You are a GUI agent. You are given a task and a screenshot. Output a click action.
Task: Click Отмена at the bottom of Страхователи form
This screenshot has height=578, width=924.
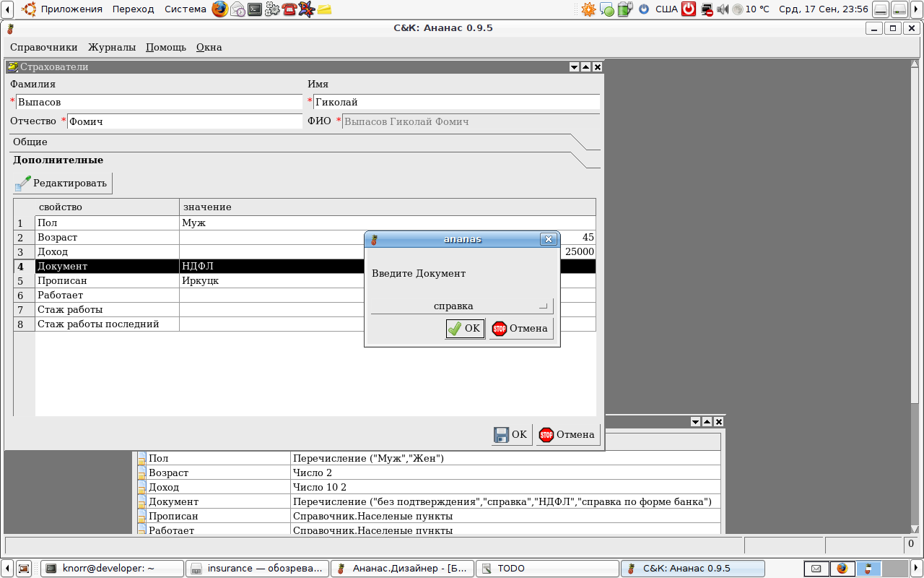coord(568,435)
